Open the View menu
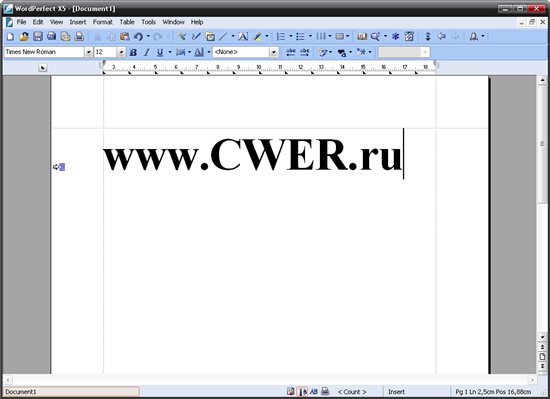The image size is (550, 399). click(x=56, y=22)
